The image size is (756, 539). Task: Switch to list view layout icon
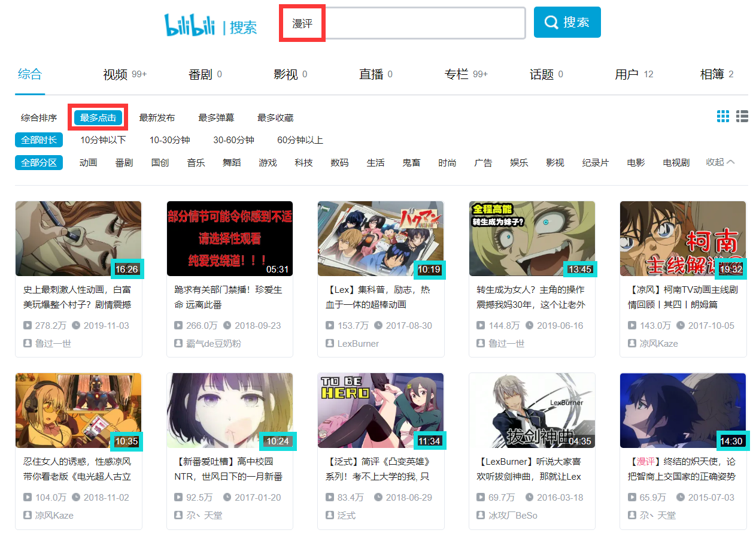click(x=742, y=116)
